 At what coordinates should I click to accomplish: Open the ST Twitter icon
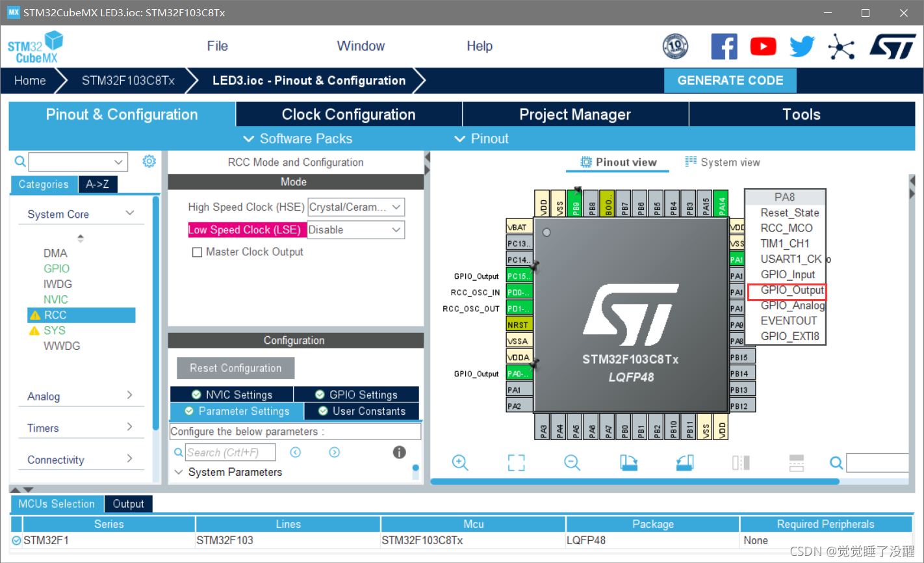[802, 47]
